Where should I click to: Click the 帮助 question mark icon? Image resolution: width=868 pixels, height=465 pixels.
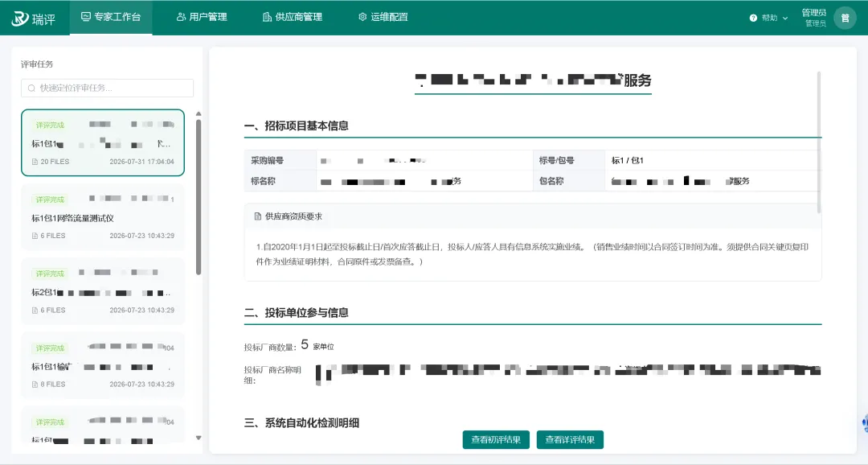753,19
